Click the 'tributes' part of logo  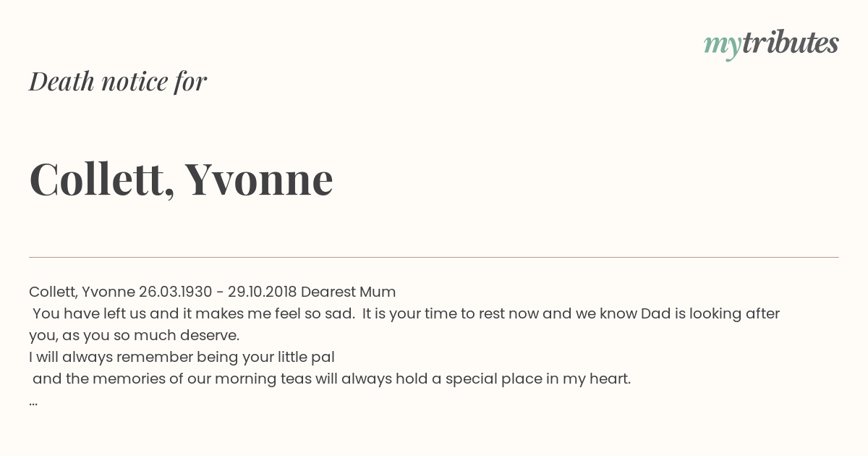point(791,43)
